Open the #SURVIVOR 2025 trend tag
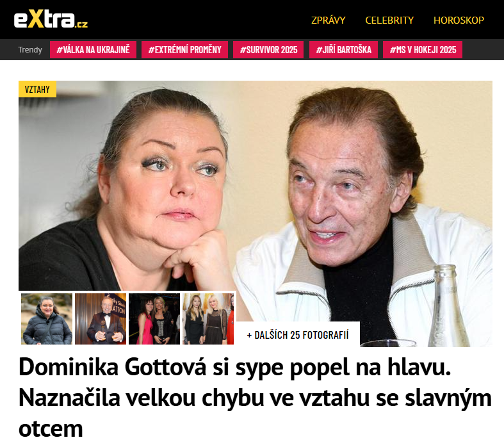The image size is (504, 447). (268, 50)
